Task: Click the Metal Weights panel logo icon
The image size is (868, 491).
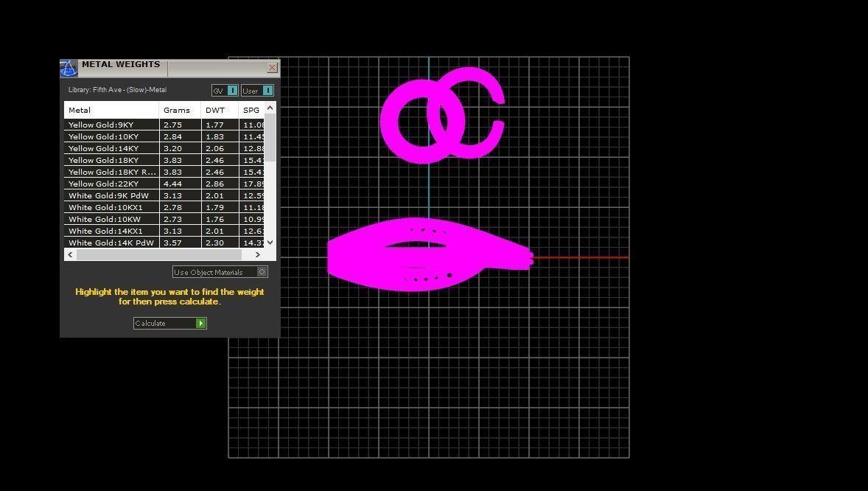Action: [x=69, y=68]
